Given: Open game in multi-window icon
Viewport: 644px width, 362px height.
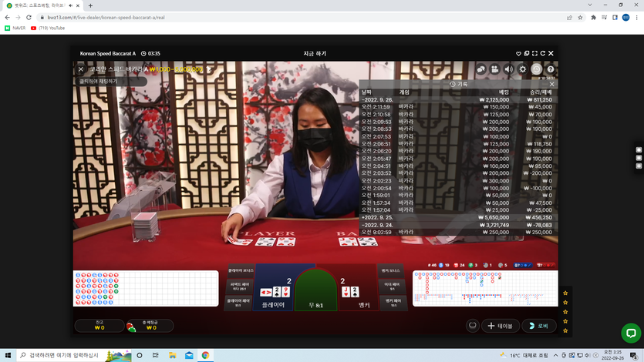Looking at the screenshot, I should [527, 53].
